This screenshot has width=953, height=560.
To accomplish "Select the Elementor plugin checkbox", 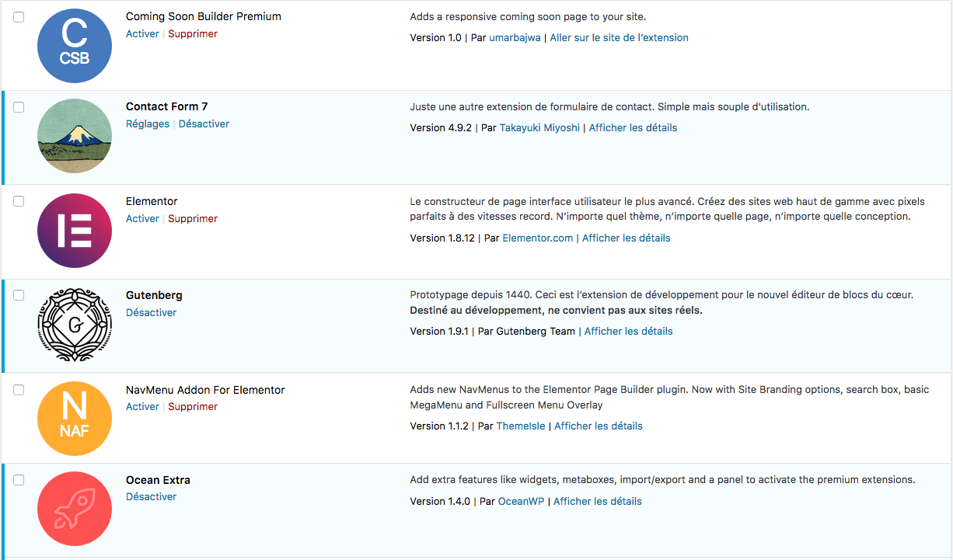I will click(x=19, y=201).
